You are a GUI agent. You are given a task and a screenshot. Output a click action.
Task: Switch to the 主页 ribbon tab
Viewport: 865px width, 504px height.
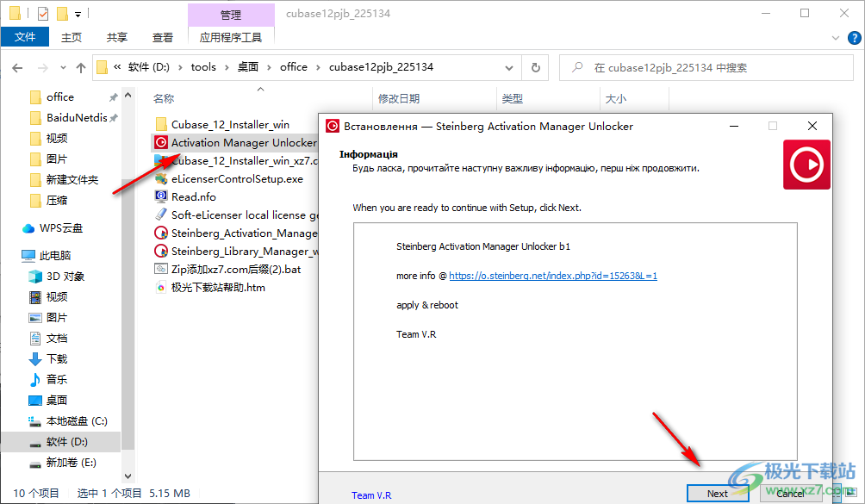pyautogui.click(x=72, y=38)
